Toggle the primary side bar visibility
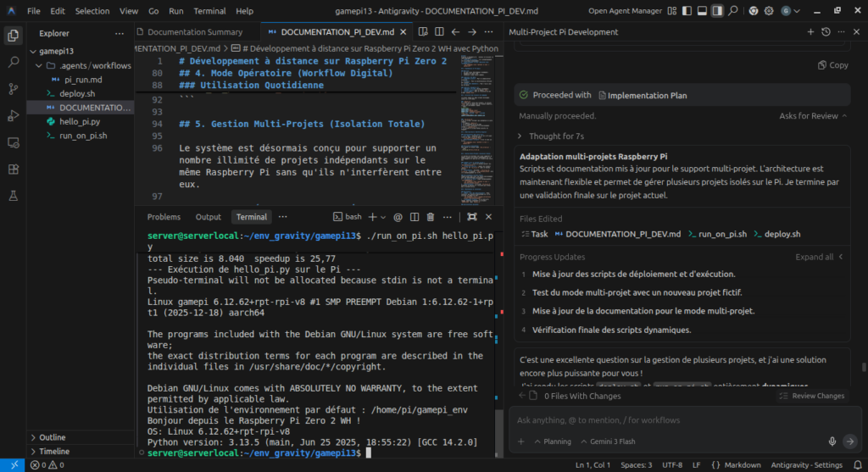This screenshot has height=472, width=868. (686, 11)
